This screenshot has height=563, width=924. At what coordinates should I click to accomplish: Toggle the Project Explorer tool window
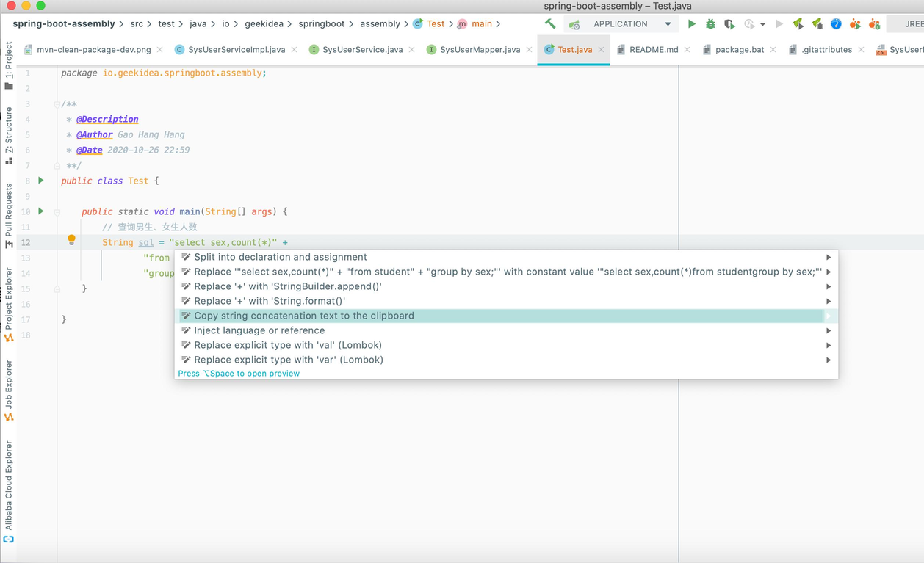9,305
